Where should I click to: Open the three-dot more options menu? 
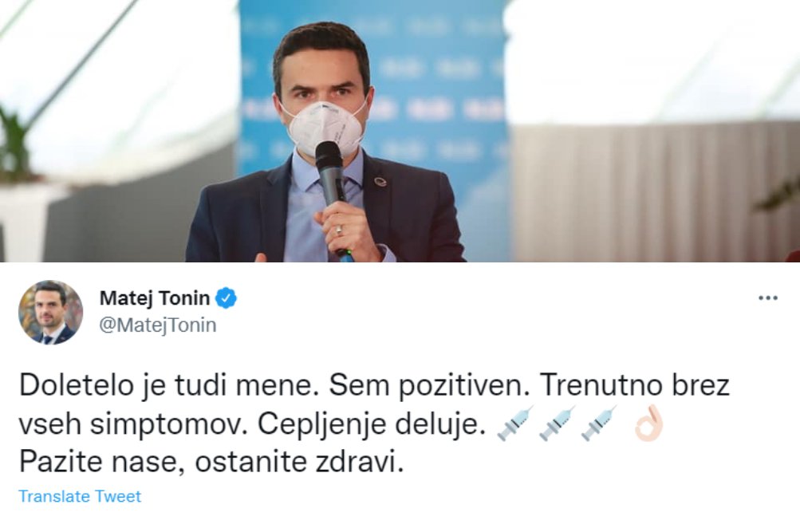tap(768, 298)
